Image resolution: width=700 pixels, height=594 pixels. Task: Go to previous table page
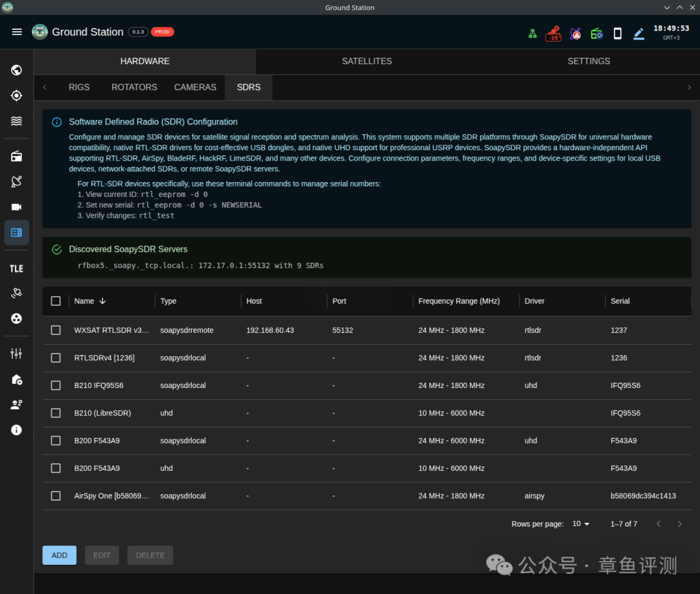pyautogui.click(x=659, y=524)
